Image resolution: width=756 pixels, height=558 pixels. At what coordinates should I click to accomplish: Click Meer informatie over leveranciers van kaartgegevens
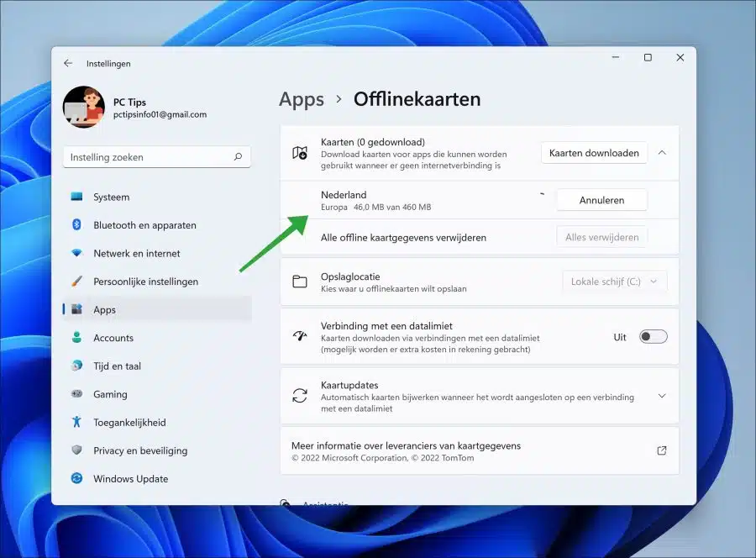coord(406,445)
